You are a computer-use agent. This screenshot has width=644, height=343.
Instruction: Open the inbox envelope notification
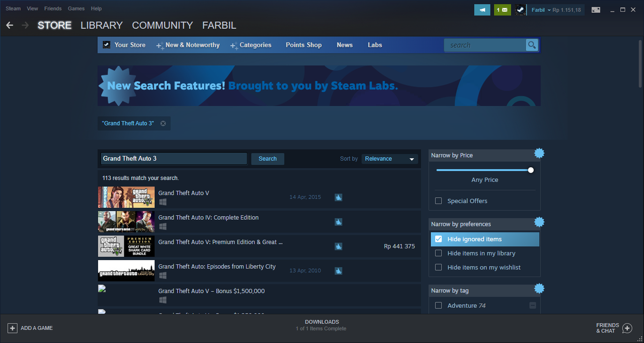[x=502, y=10]
